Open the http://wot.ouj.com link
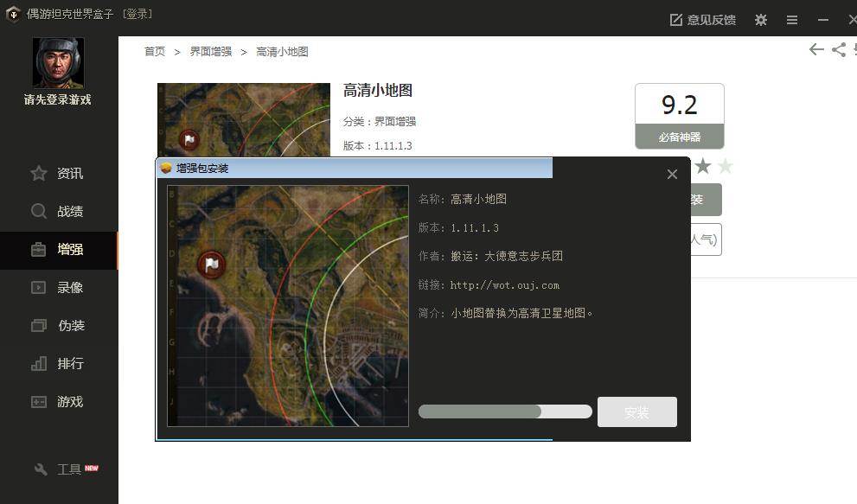The height and width of the screenshot is (504, 857). [x=505, y=285]
